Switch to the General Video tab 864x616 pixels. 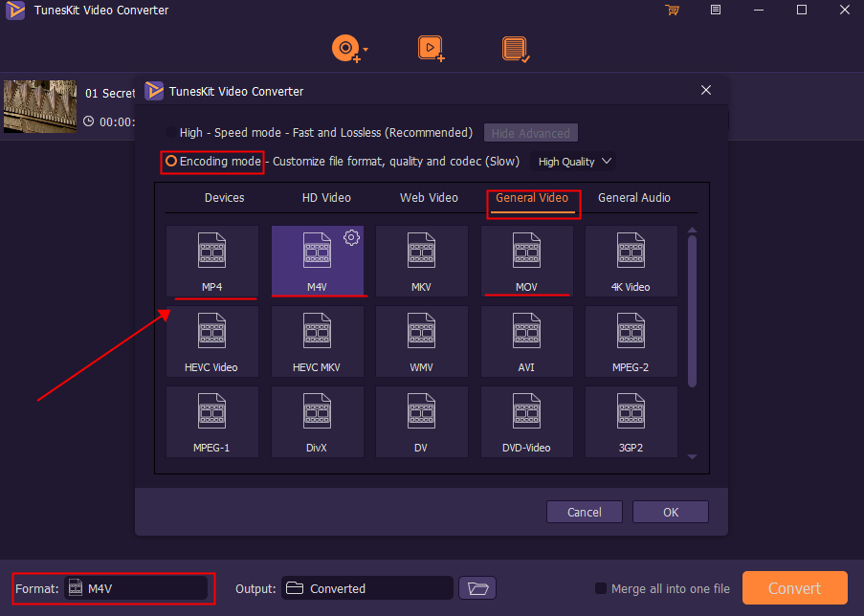532,198
